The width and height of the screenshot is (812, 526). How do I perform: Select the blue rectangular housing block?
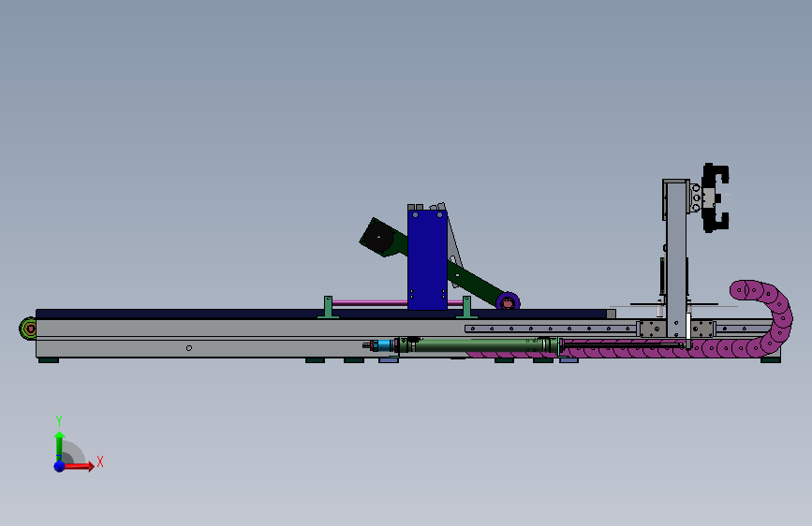point(427,259)
